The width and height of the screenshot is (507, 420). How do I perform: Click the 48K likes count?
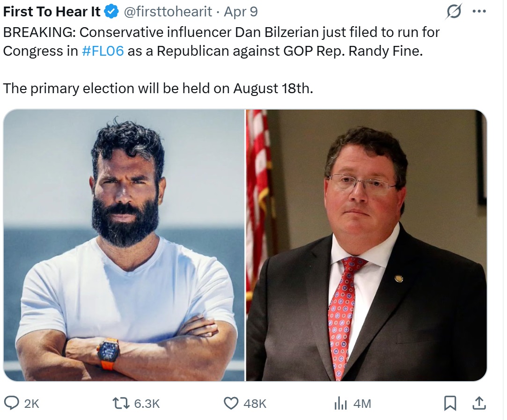pos(255,404)
